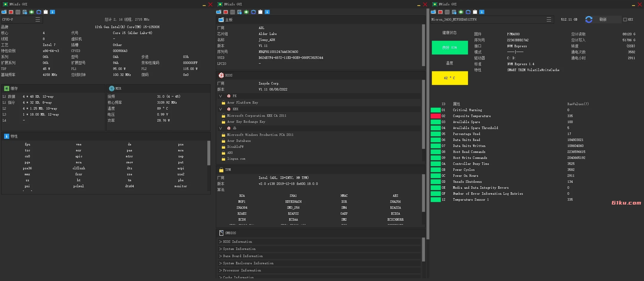
Task: Open the gray memory module icon in the left window toolbar
Action: click(18, 12)
